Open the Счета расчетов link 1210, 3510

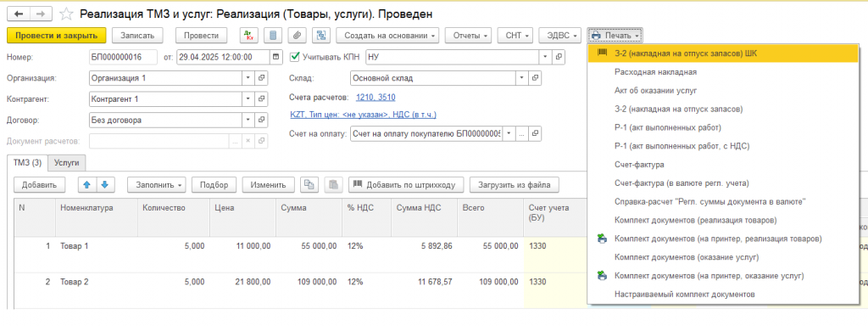(376, 98)
